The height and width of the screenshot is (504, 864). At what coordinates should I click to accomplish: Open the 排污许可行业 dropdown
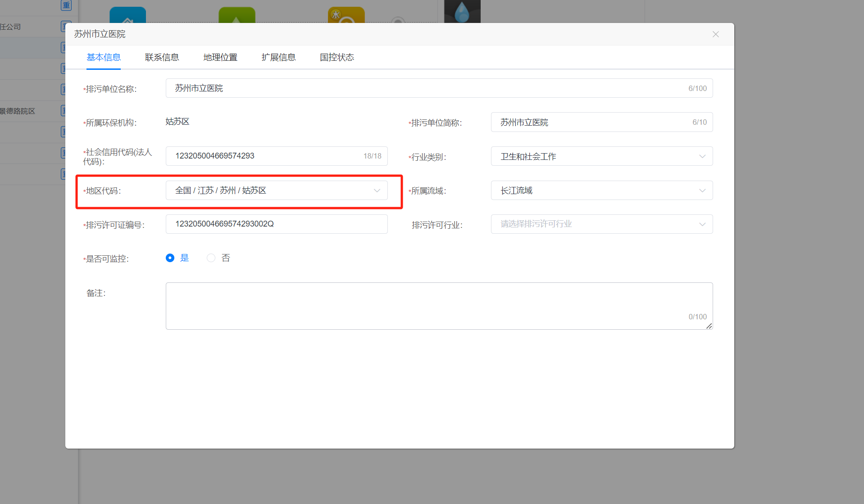(602, 224)
